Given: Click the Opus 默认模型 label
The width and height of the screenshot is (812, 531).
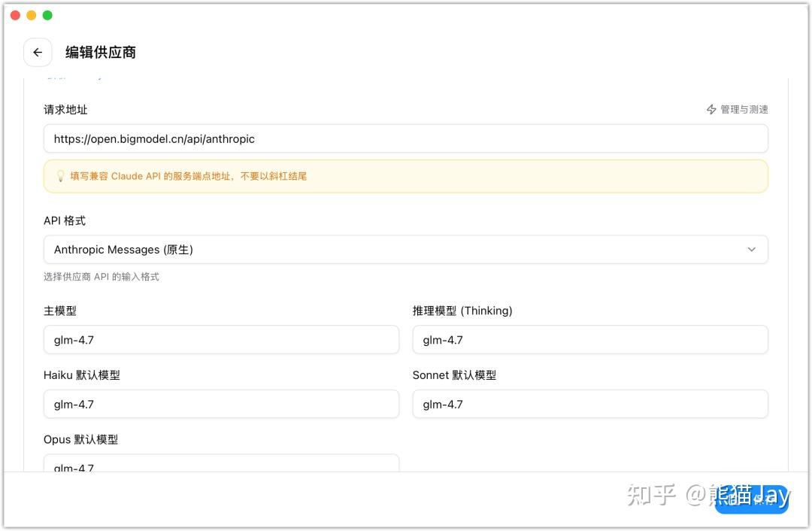Looking at the screenshot, I should point(80,439).
